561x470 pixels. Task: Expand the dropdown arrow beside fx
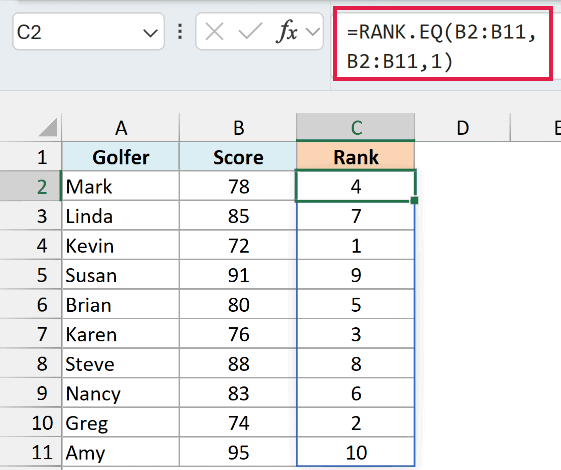(x=313, y=32)
